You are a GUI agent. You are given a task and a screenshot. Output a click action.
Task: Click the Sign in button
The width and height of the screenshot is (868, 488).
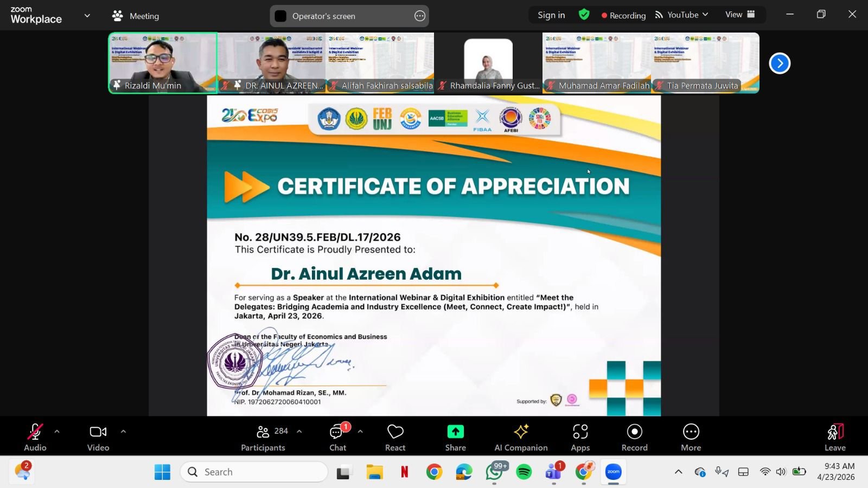(x=551, y=15)
